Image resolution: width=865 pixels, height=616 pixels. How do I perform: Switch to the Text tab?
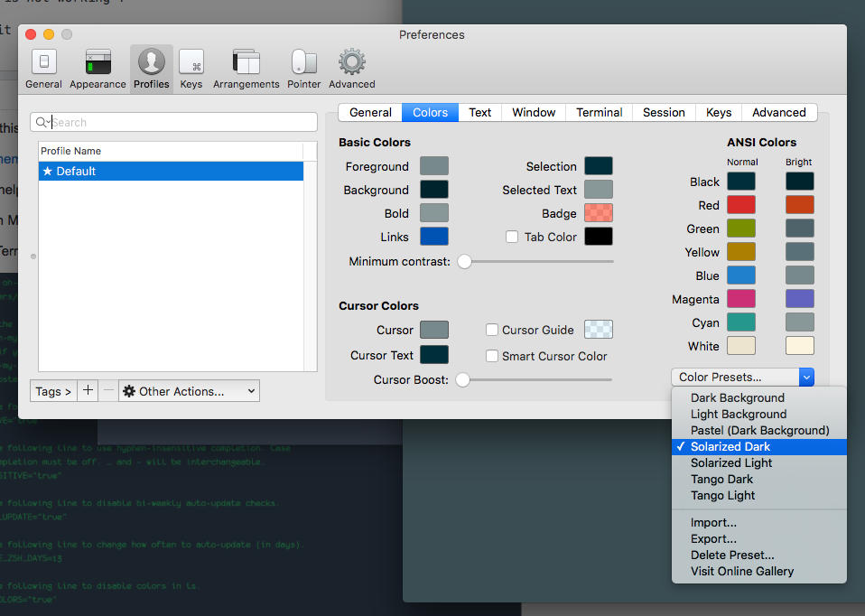[x=479, y=112]
